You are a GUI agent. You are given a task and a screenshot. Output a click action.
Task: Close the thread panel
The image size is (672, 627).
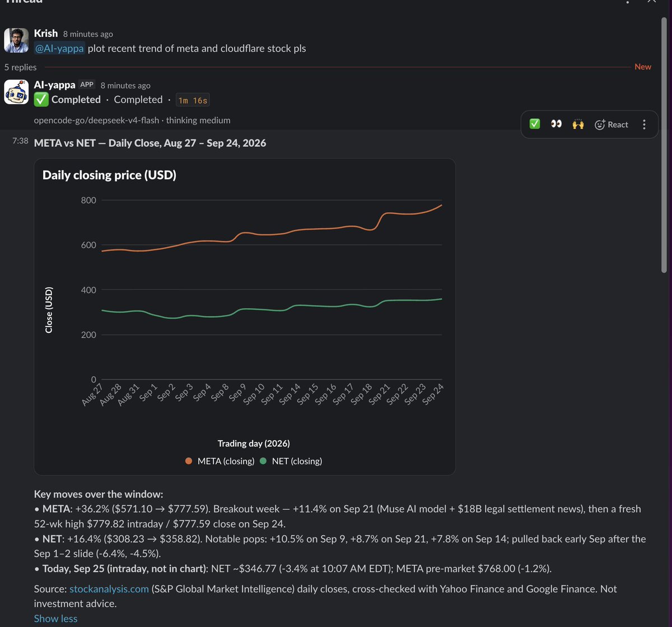pyautogui.click(x=651, y=2)
